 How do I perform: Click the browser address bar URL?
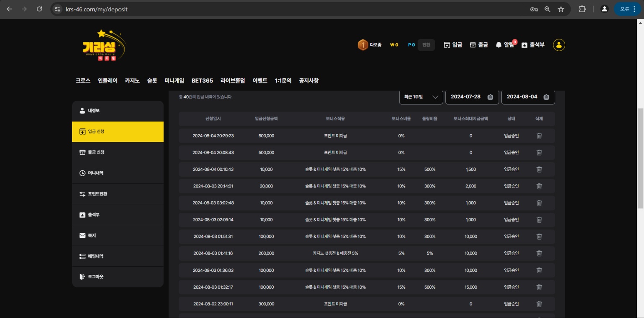coord(97,9)
